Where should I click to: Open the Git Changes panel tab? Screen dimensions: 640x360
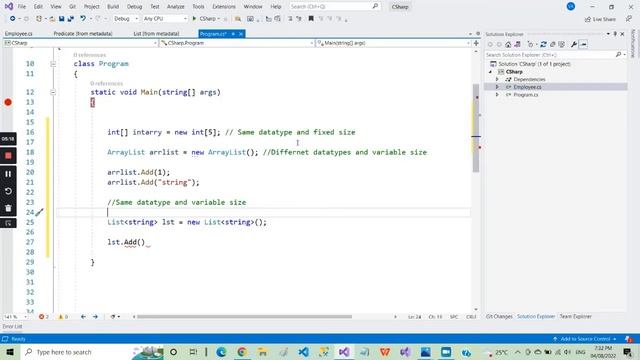pyautogui.click(x=499, y=317)
